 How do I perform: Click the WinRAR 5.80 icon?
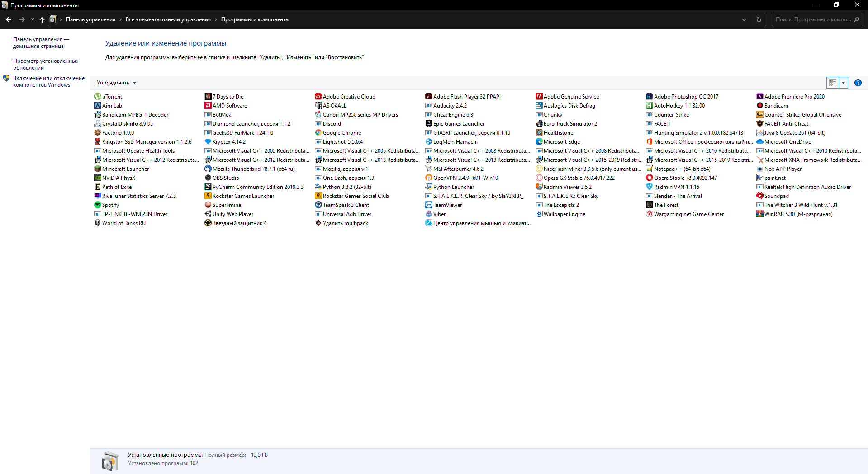(x=759, y=214)
